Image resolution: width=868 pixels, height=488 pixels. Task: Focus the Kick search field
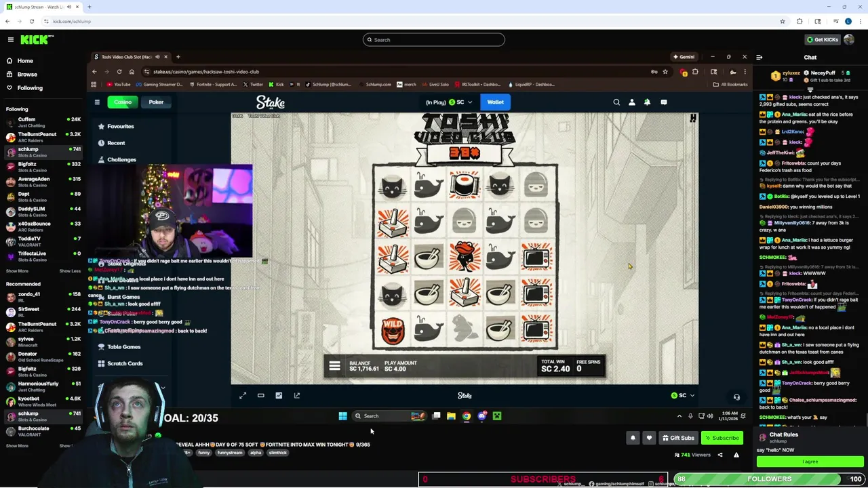click(434, 40)
